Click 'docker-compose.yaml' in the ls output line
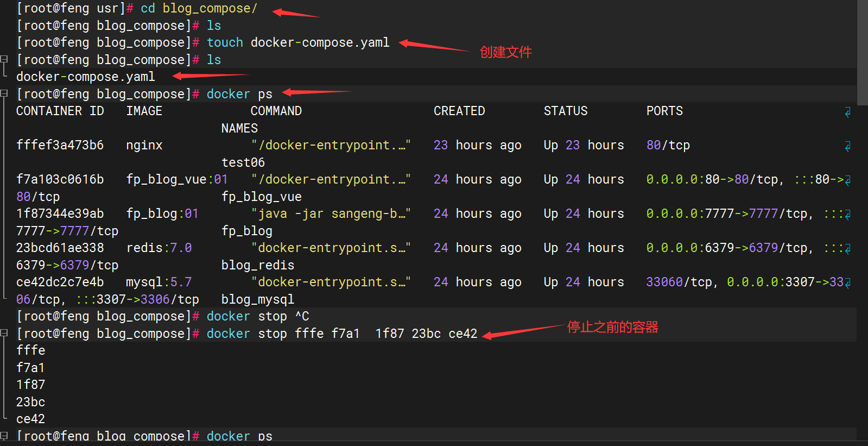Image resolution: width=868 pixels, height=446 pixels. [85, 77]
